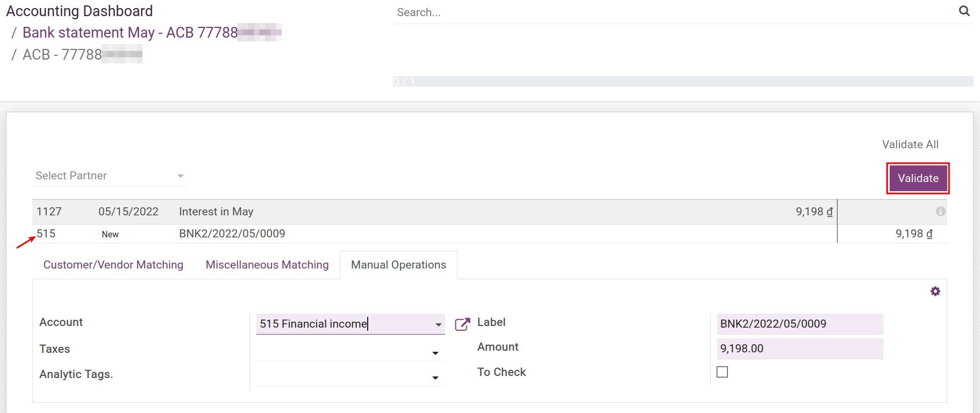980x413 pixels.
Task: Switch to Miscellaneous Matching tab
Action: tap(267, 265)
